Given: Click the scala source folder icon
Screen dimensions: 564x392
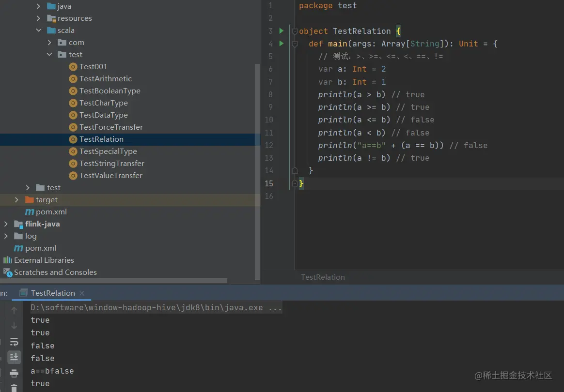Looking at the screenshot, I should click(51, 30).
